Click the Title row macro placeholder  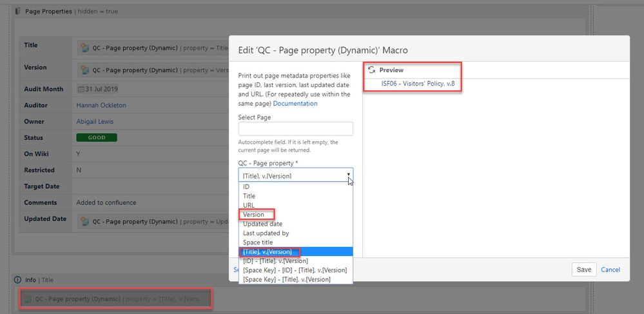coord(153,48)
